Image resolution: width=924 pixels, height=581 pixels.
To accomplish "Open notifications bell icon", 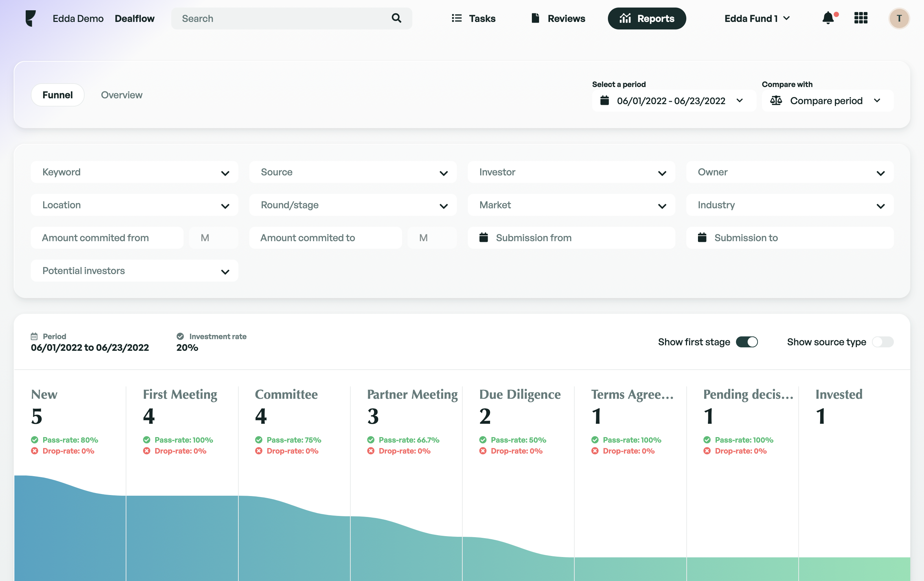I will point(828,18).
